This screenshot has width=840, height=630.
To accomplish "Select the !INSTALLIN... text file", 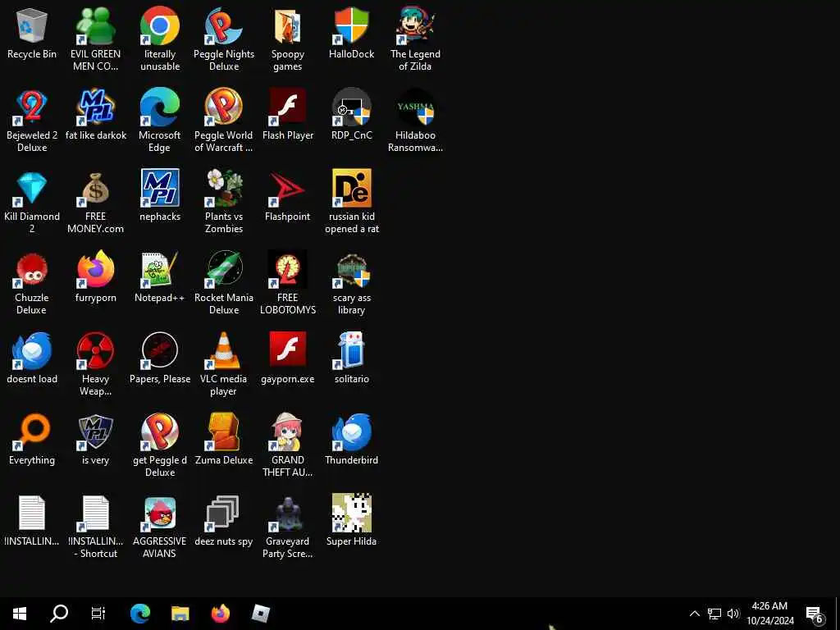I will (32, 514).
